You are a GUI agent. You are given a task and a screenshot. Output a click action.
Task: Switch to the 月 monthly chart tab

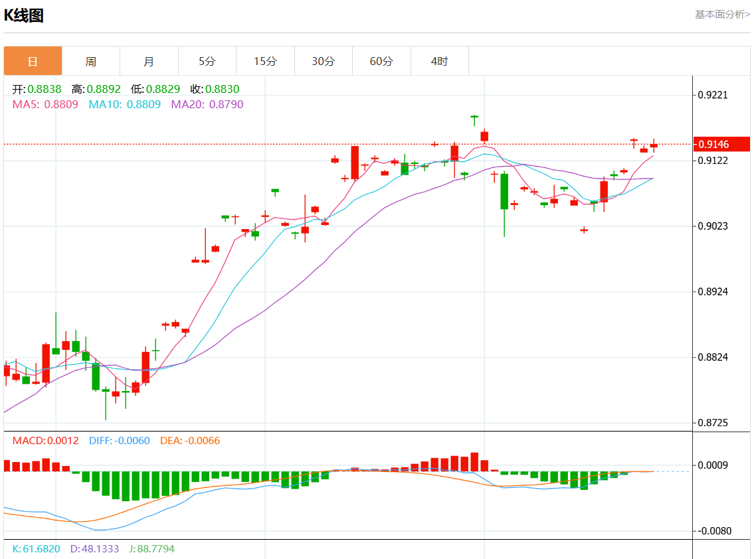(149, 61)
